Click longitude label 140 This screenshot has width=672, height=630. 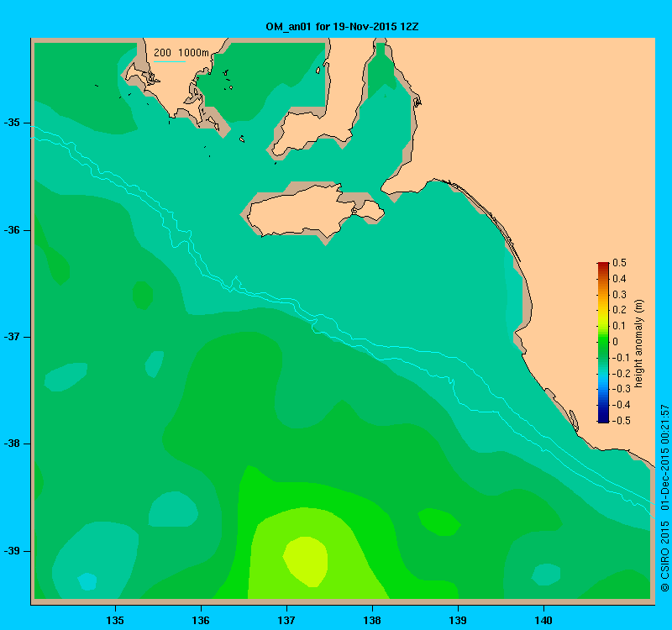(543, 620)
